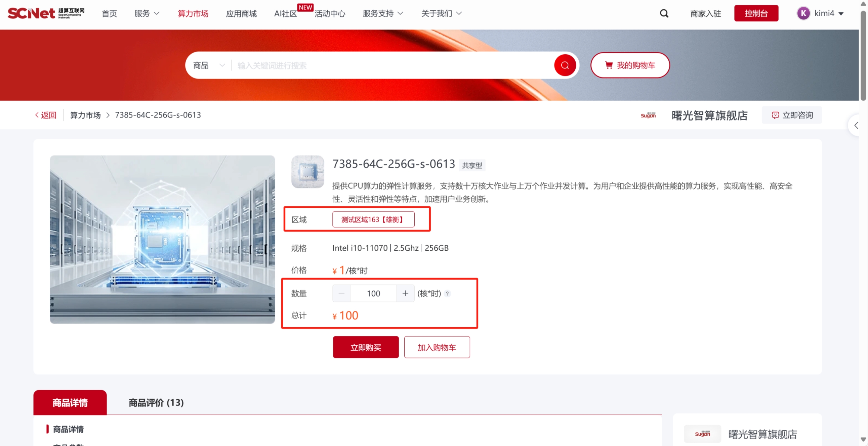
Task: Open the 商品 search category dropdown
Action: pyautogui.click(x=209, y=65)
